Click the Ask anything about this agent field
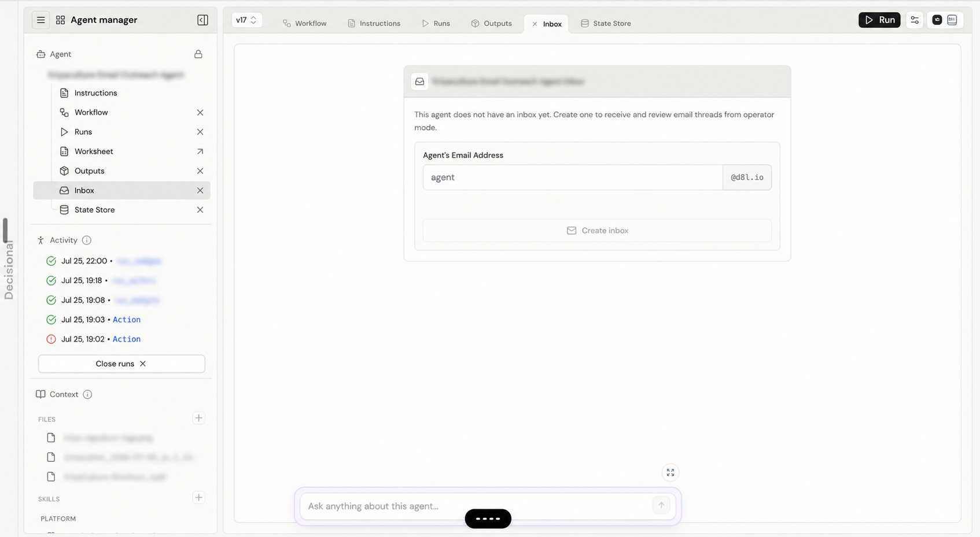Viewport: 980px width, 537px height. [x=476, y=506]
